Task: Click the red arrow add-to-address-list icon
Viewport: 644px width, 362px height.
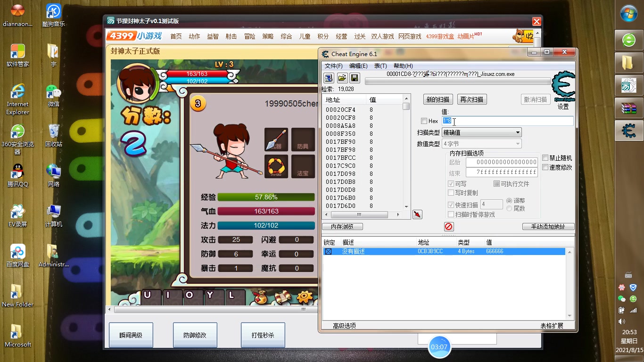Action: 417,214
